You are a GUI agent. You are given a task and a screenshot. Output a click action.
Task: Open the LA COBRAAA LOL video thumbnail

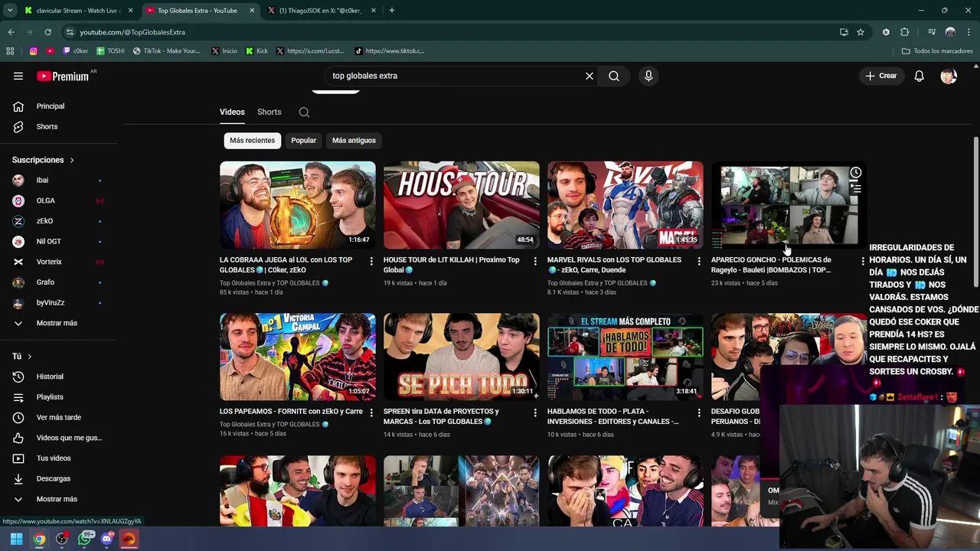[297, 205]
